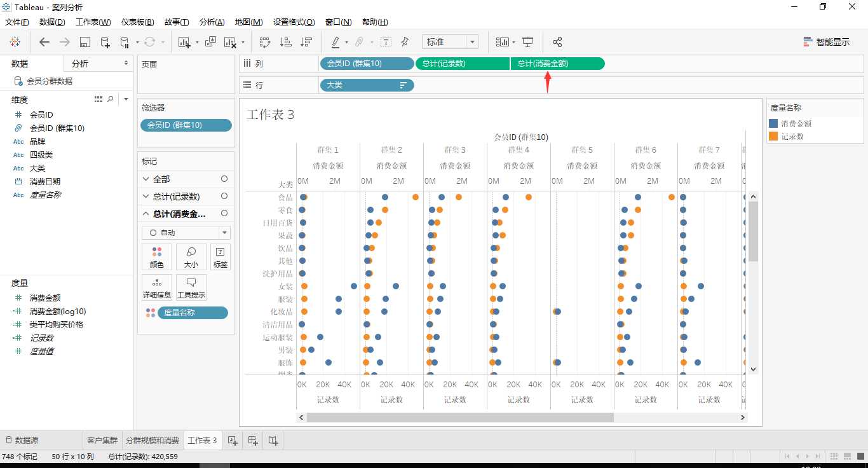This screenshot has width=868, height=468.
Task: Save the workbook with the disk icon
Action: click(x=85, y=42)
